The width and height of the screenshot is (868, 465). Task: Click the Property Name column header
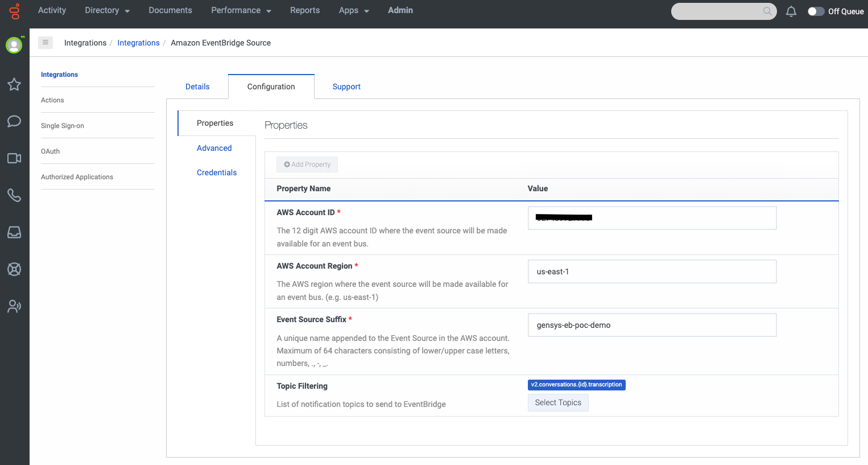pyautogui.click(x=304, y=188)
